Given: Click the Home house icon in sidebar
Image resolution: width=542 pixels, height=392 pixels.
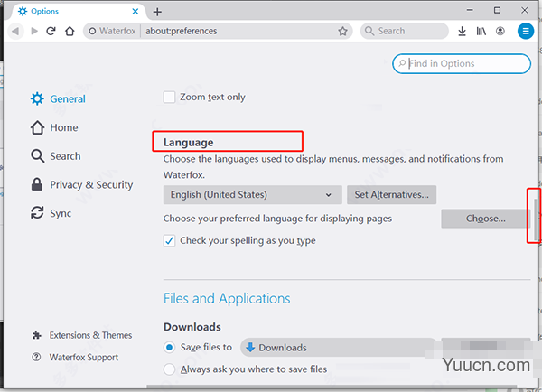Looking at the screenshot, I should 37,127.
